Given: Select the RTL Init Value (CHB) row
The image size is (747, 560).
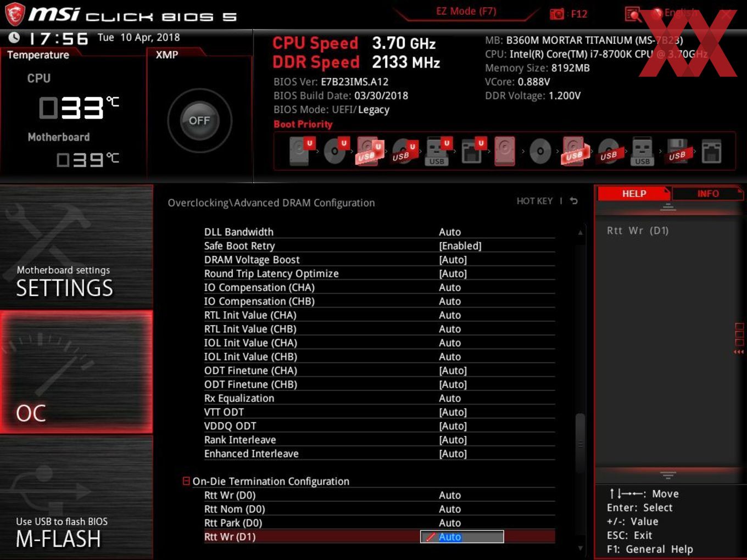Looking at the screenshot, I should click(379, 328).
